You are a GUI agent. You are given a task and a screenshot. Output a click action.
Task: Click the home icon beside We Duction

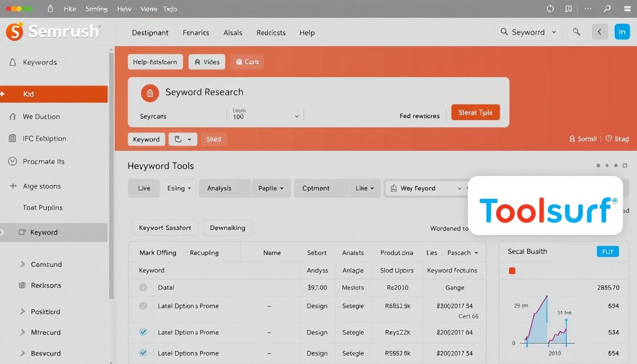pyautogui.click(x=13, y=116)
